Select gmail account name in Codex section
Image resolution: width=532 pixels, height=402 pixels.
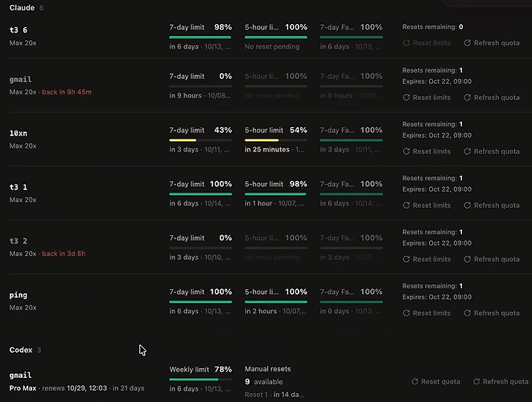20,375
